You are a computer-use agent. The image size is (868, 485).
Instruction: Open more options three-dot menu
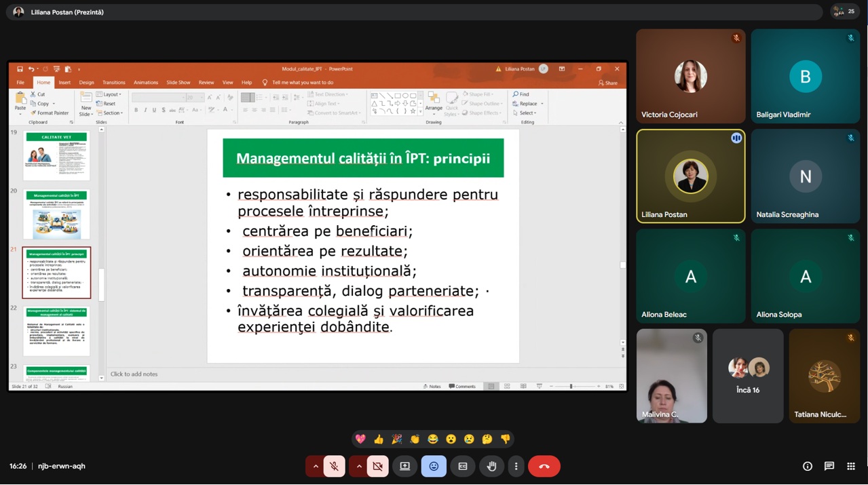(516, 467)
